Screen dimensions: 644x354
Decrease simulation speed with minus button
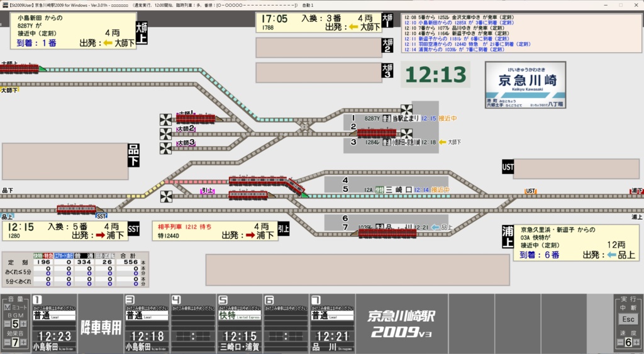(x=621, y=342)
